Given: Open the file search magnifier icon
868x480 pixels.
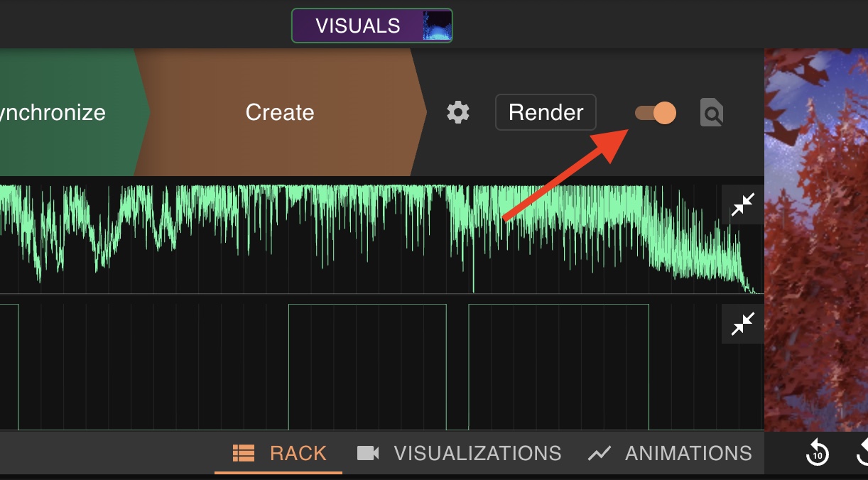Looking at the screenshot, I should click(712, 112).
